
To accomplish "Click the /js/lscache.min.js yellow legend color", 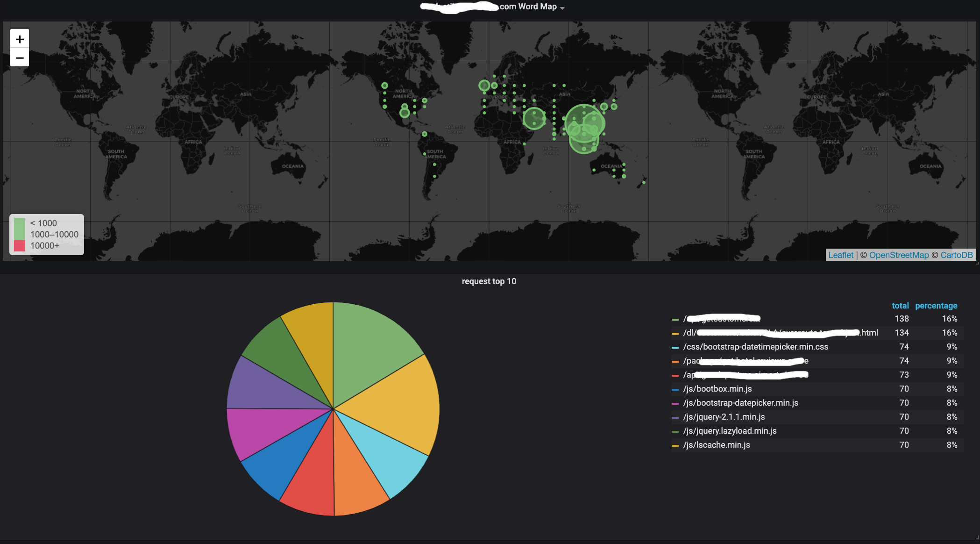I will point(675,445).
